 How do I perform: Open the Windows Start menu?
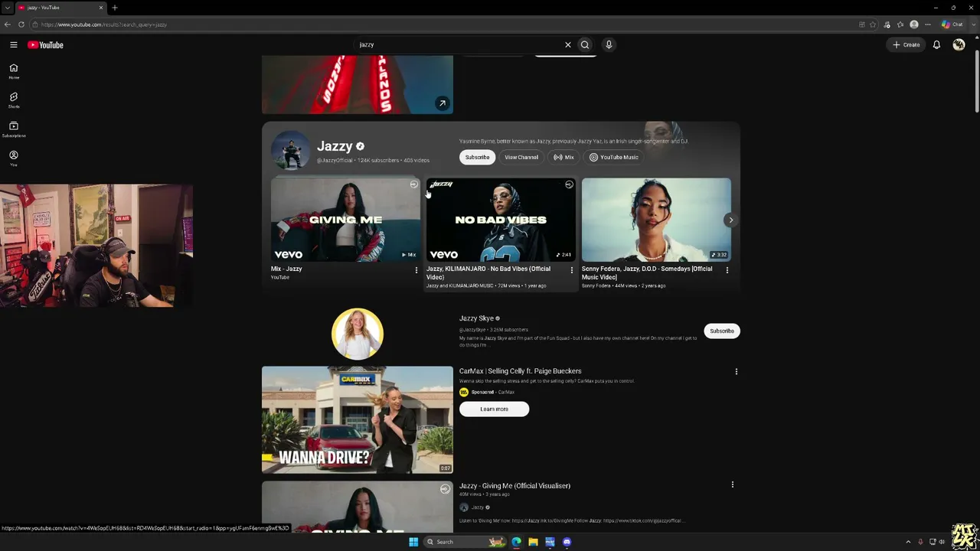click(x=413, y=542)
